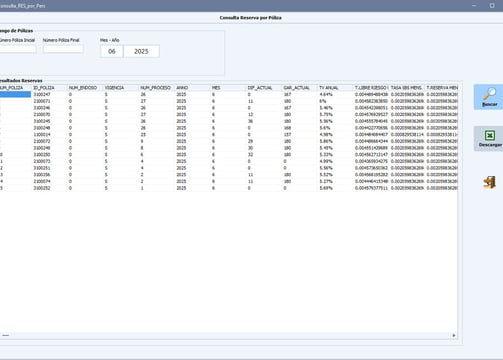Select the row with ID 2100071
Image resolution: width=503 pixels, height=360 pixels.
click(229, 101)
